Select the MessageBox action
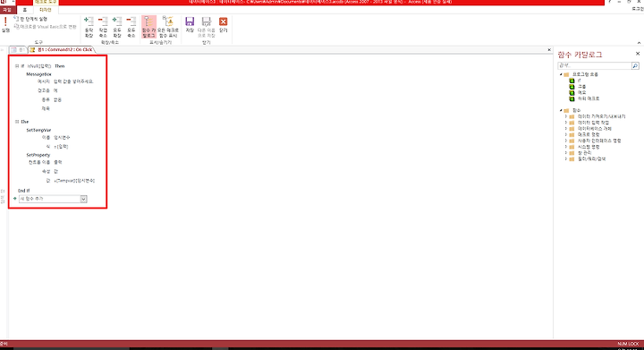The image size is (644, 350). (39, 74)
